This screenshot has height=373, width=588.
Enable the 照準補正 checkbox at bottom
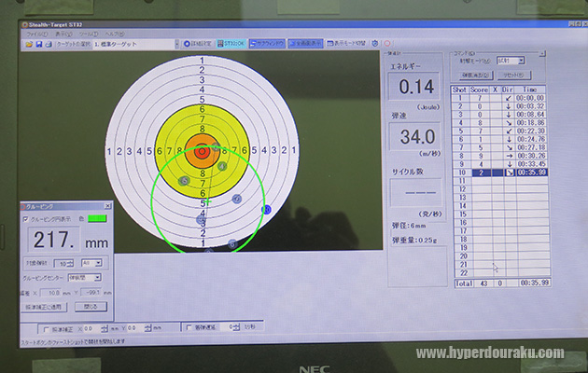pyautogui.click(x=46, y=328)
